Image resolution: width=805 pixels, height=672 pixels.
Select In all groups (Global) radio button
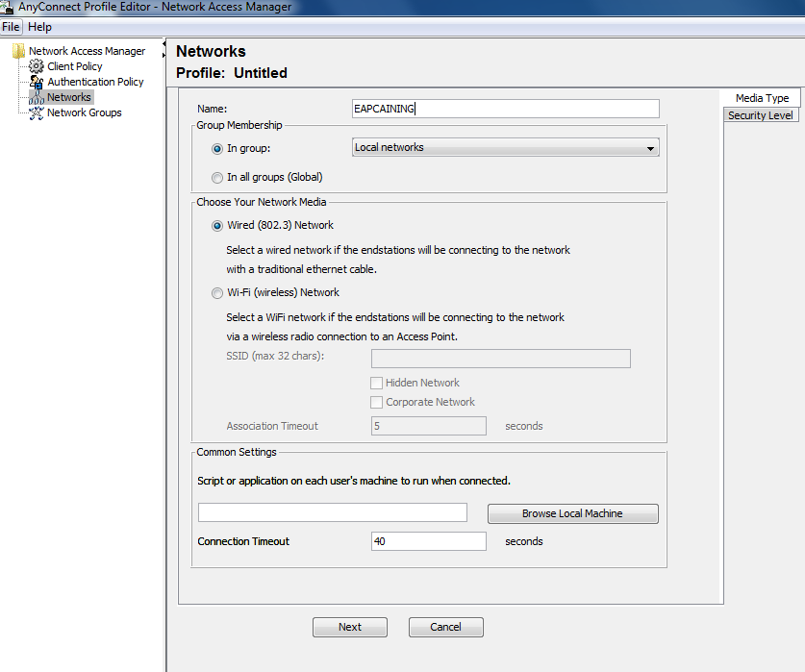click(217, 178)
